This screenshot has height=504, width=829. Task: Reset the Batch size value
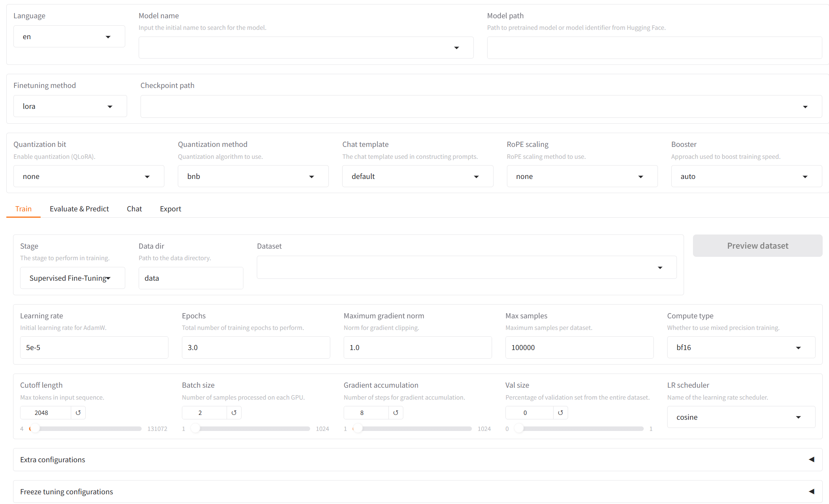[234, 413]
